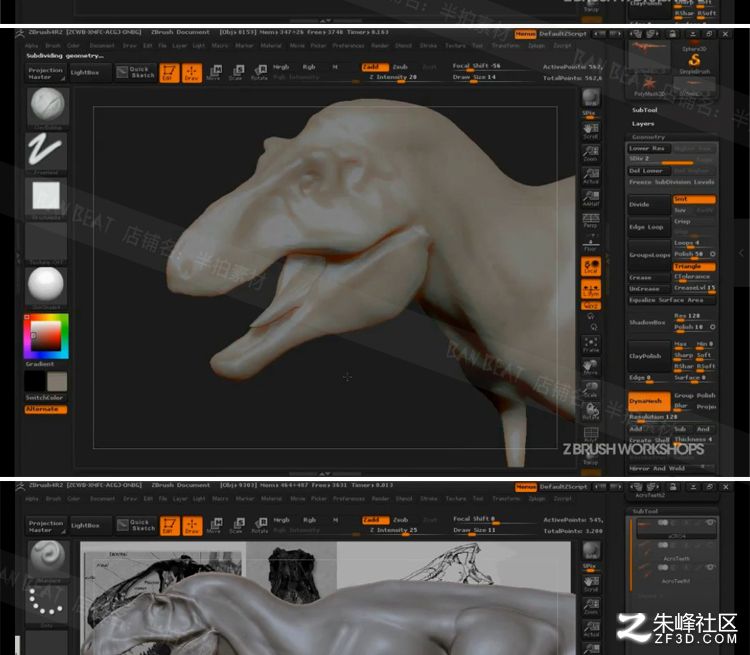
Task: Open Quick Sketch in middle ZBrush window
Action: (x=136, y=72)
